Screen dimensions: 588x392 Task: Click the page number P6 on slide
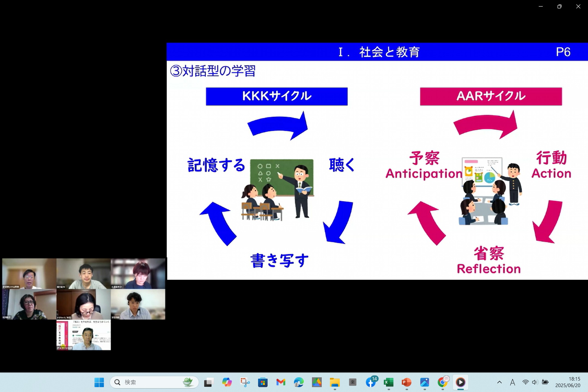(563, 52)
